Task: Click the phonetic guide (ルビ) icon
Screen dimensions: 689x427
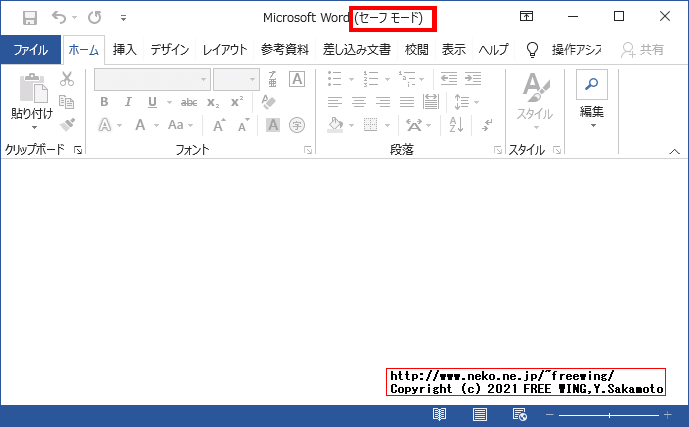Action: tap(272, 79)
